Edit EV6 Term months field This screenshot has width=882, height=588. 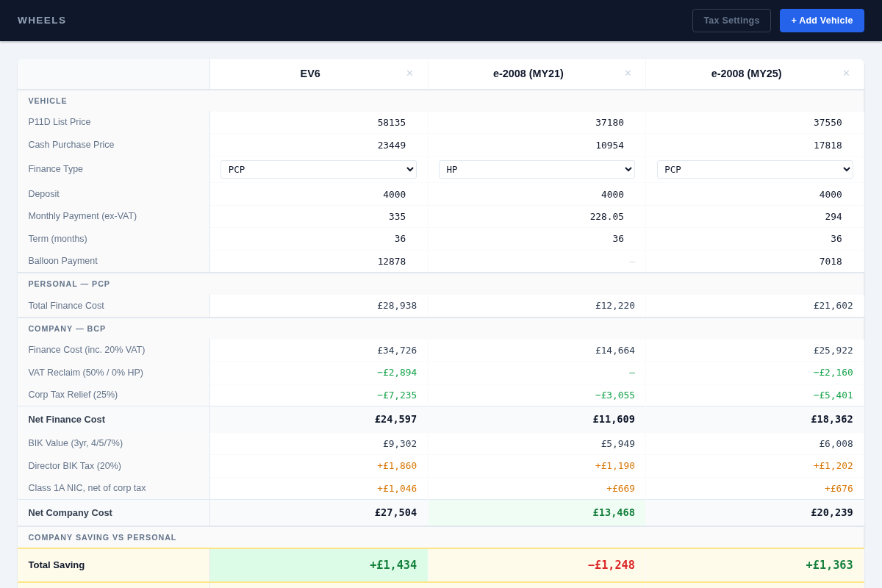click(x=318, y=238)
